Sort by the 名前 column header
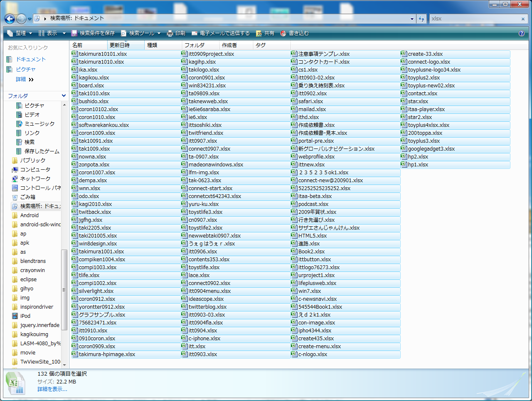 coord(89,45)
